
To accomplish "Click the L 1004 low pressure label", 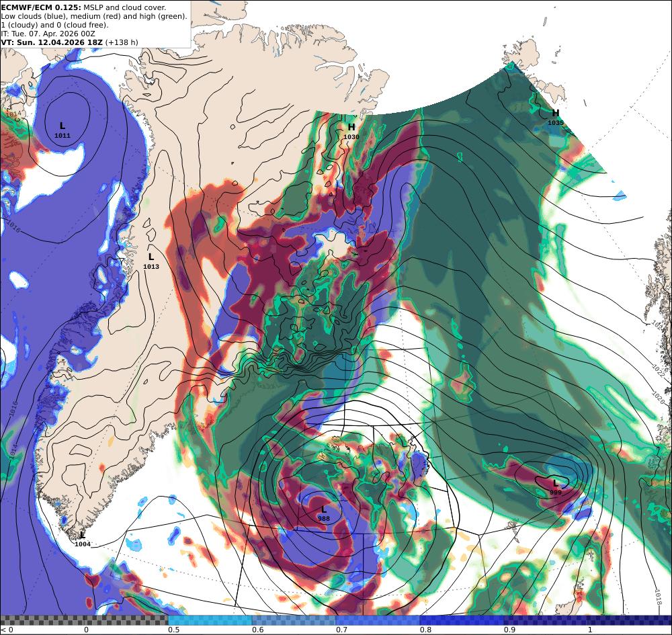I will tap(83, 539).
